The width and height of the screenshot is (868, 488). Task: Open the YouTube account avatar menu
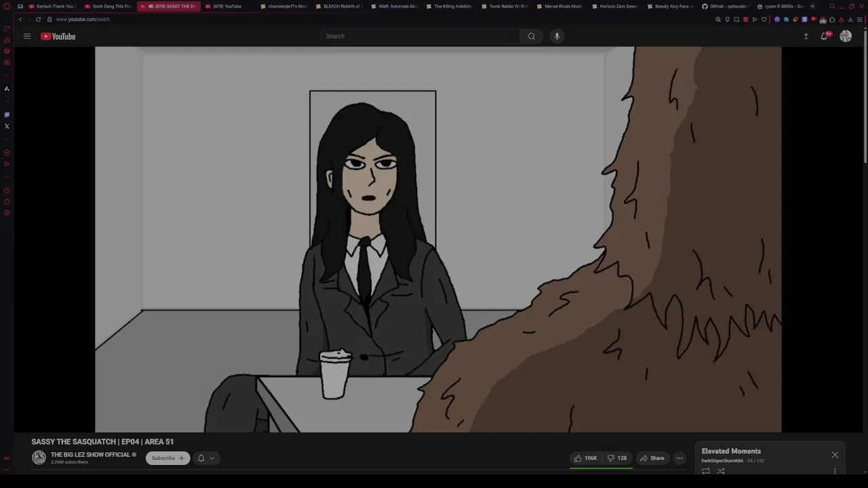(x=846, y=37)
